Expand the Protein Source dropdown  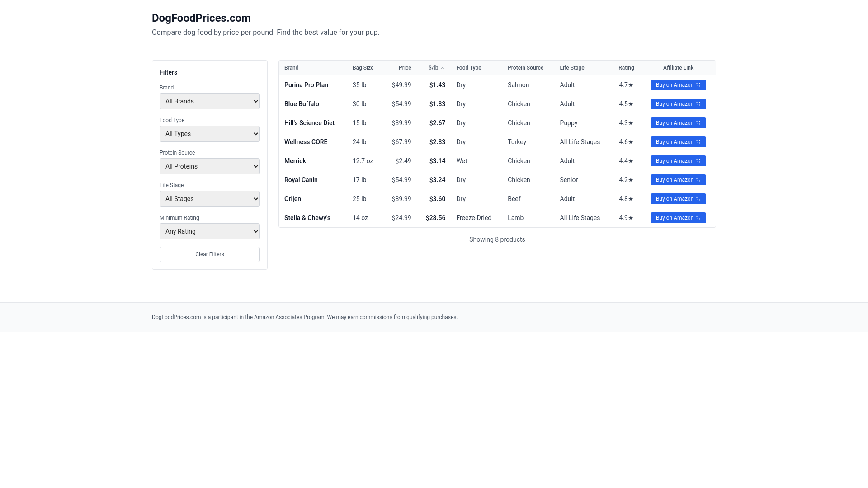click(210, 166)
